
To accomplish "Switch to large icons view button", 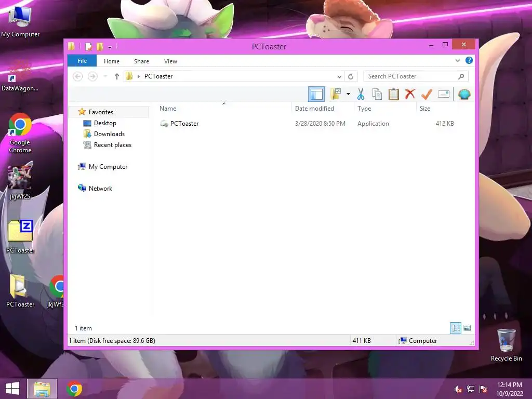I will point(467,328).
